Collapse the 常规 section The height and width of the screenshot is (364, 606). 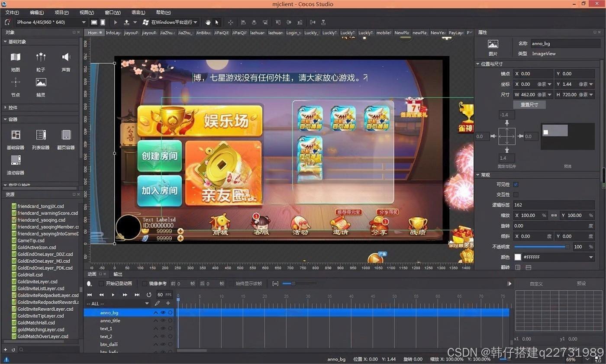coord(478,175)
